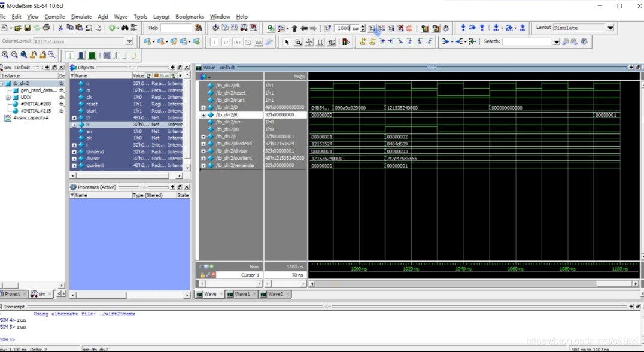Open the Search field dropdown arrow
The height and width of the screenshot is (352, 644).
coord(557,41)
